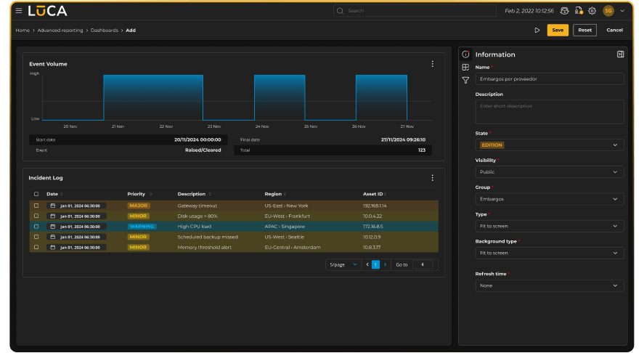Open the layout grid icon in side panel
Image resolution: width=644 pixels, height=353 pixels.
click(465, 67)
